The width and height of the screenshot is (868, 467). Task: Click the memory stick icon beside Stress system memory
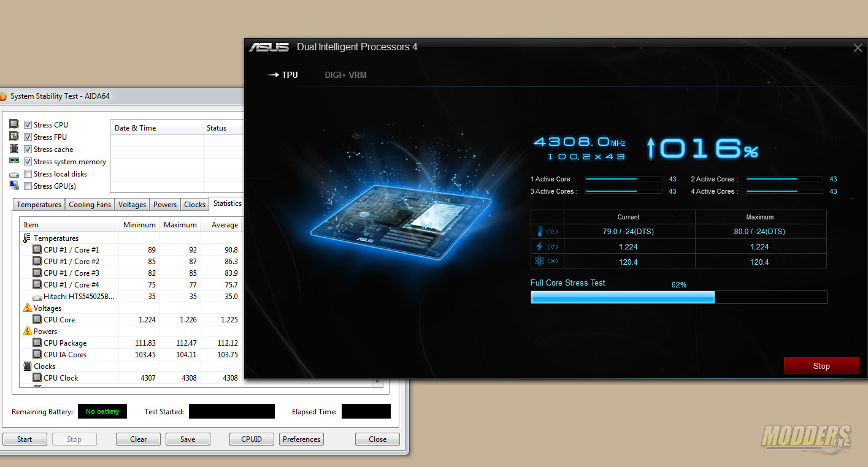tap(14, 161)
